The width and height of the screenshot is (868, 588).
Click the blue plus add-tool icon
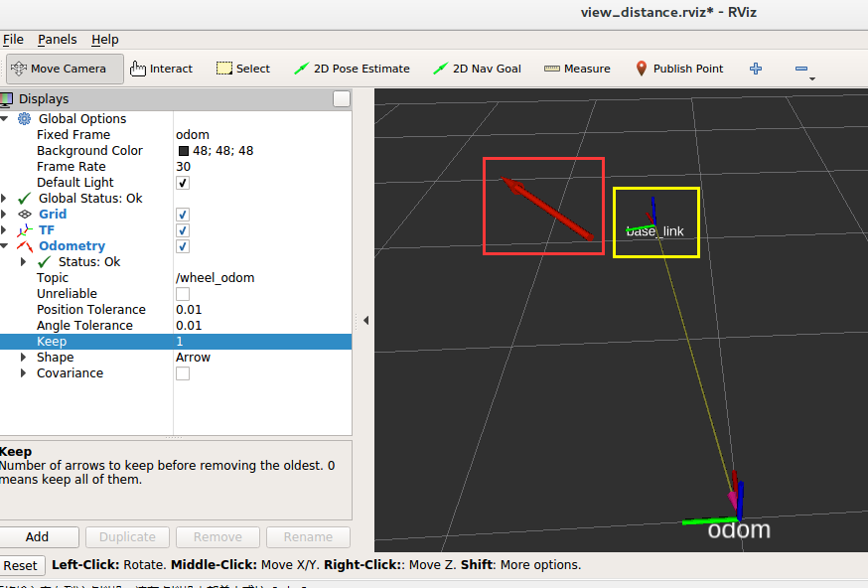tap(756, 69)
